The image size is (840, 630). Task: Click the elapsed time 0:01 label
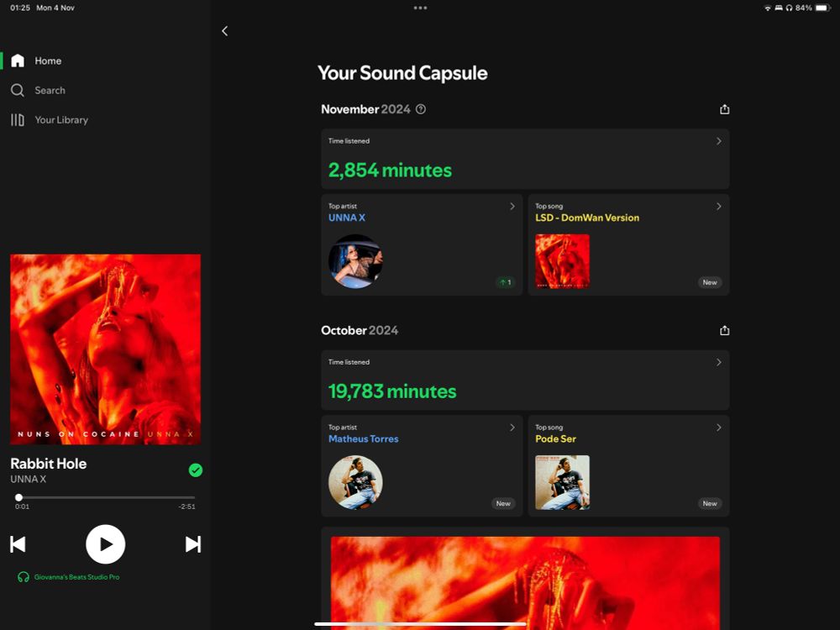pos(22,507)
